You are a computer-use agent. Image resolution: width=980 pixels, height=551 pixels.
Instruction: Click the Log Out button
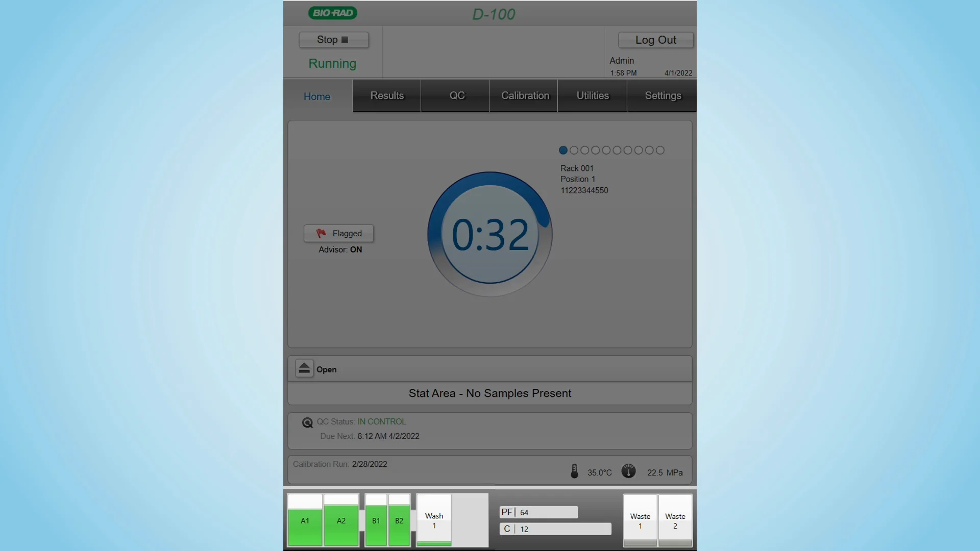655,40
